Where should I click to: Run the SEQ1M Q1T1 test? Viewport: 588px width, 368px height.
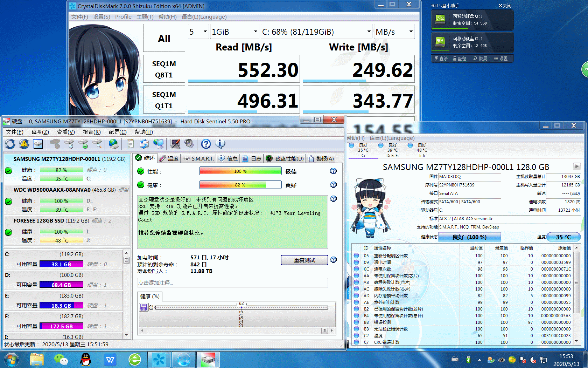164,100
